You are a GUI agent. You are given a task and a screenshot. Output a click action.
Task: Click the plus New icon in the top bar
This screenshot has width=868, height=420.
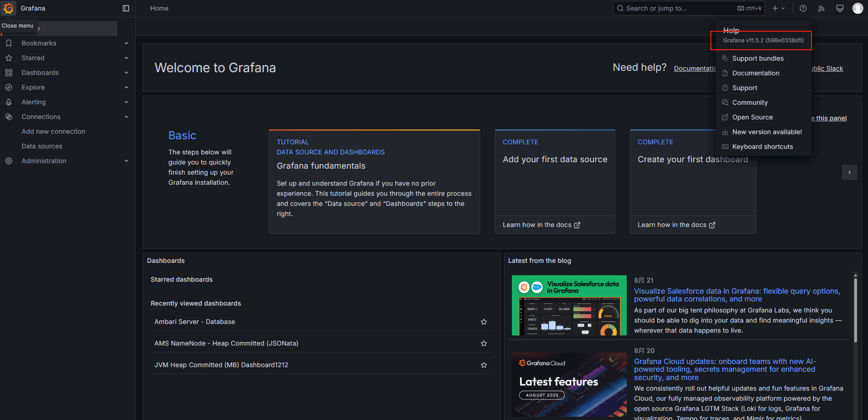tap(775, 8)
